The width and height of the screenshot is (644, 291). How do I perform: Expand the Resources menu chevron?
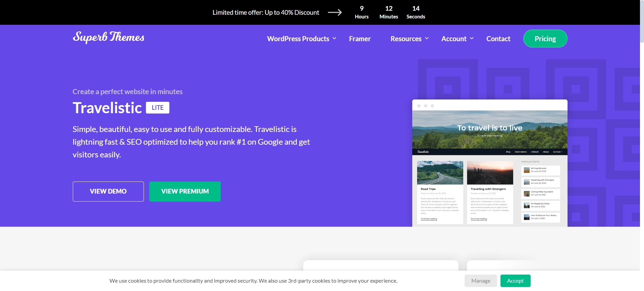point(427,39)
